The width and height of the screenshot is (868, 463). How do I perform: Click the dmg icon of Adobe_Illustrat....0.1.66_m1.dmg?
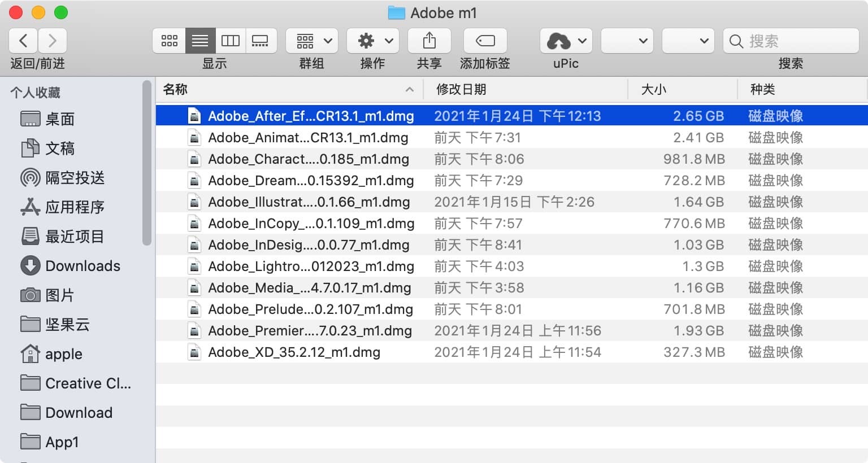point(194,202)
